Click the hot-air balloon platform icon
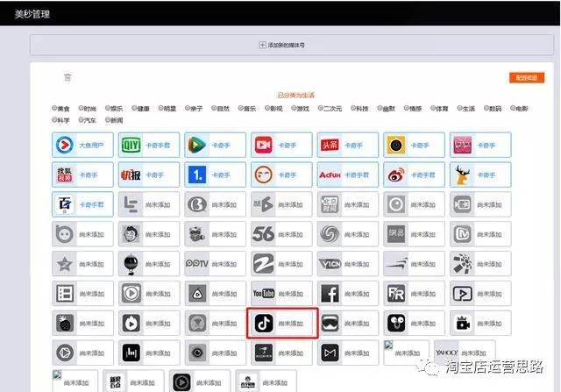The height and width of the screenshot is (392, 561). click(x=131, y=264)
